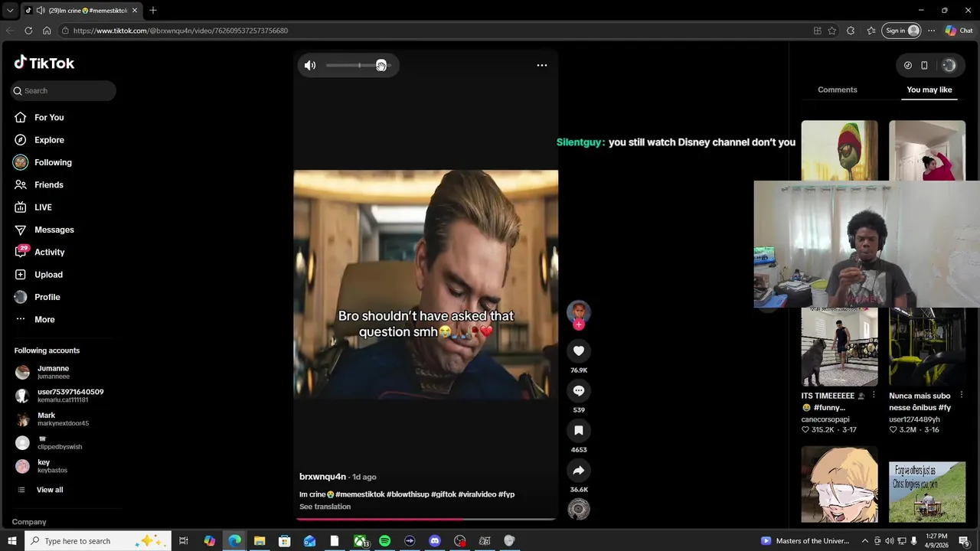980x551 pixels.
Task: Favorite this page with the star icon
Action: pyautogui.click(x=832, y=31)
